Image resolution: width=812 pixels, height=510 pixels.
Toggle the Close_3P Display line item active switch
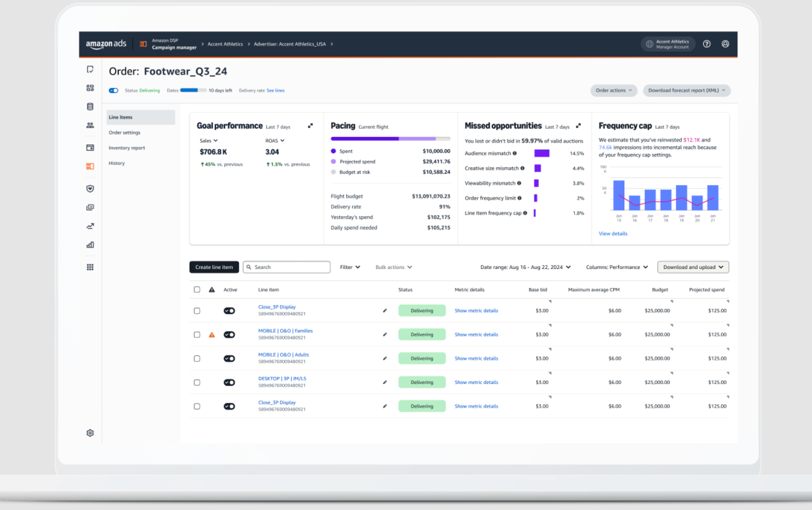228,309
